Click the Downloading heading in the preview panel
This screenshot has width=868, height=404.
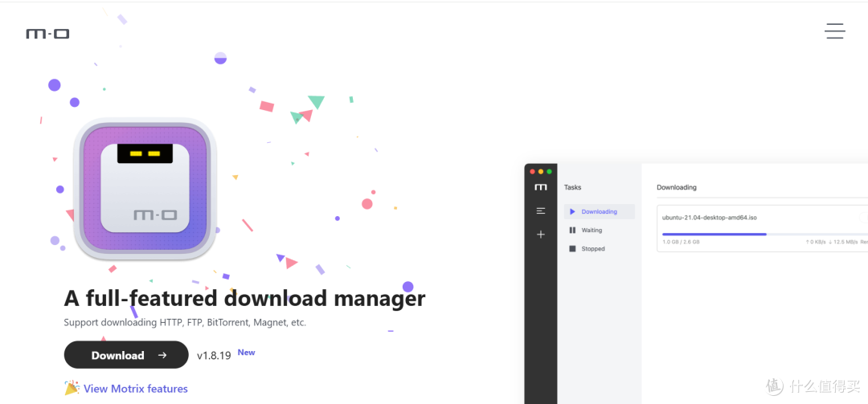(x=677, y=188)
